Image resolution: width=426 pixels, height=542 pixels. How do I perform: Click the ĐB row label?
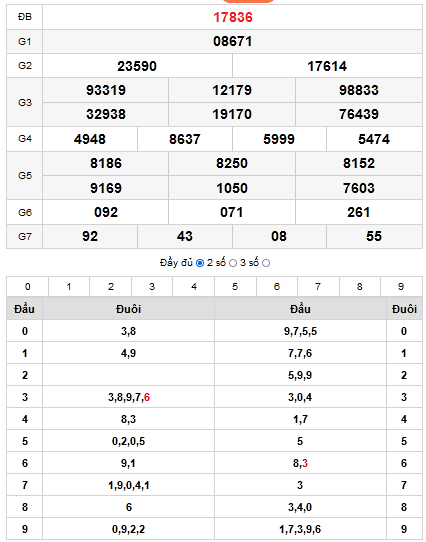(25, 17)
